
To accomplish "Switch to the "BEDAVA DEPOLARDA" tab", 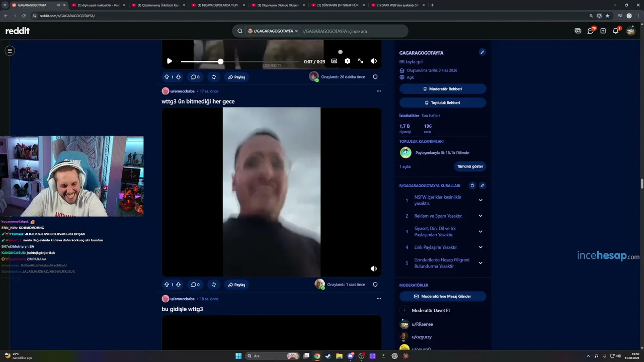I will [x=217, y=5].
